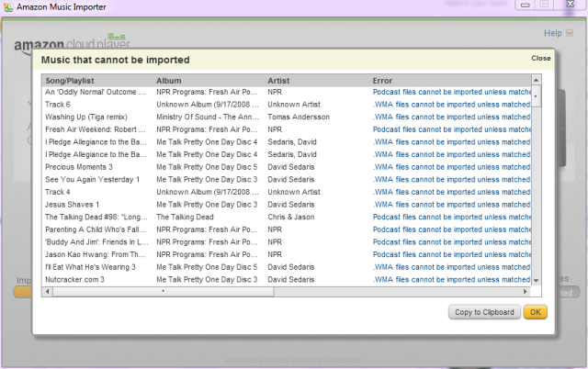Maximize the Amazon Music Importer window
Viewport: 588px width, 369px height.
544,5
